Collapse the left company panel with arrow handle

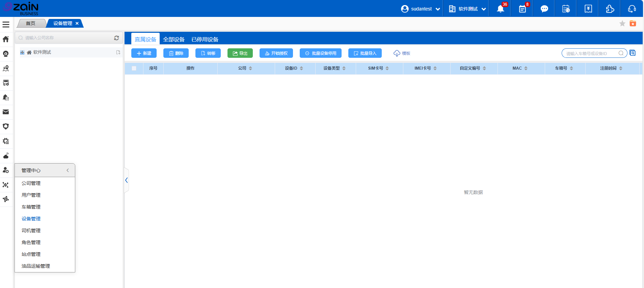(x=127, y=180)
